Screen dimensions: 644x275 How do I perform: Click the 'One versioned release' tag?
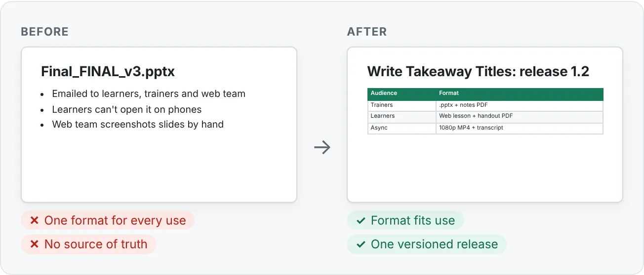[x=427, y=244]
